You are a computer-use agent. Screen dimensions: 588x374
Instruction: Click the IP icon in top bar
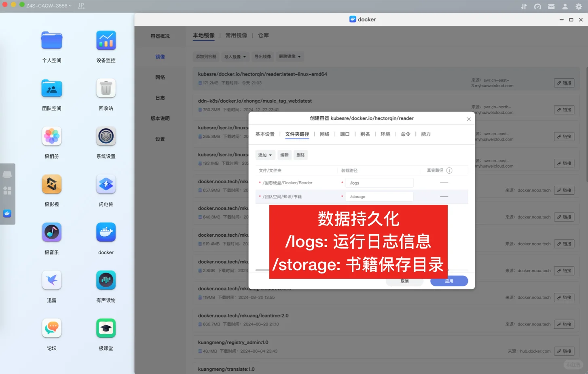pos(81,6)
